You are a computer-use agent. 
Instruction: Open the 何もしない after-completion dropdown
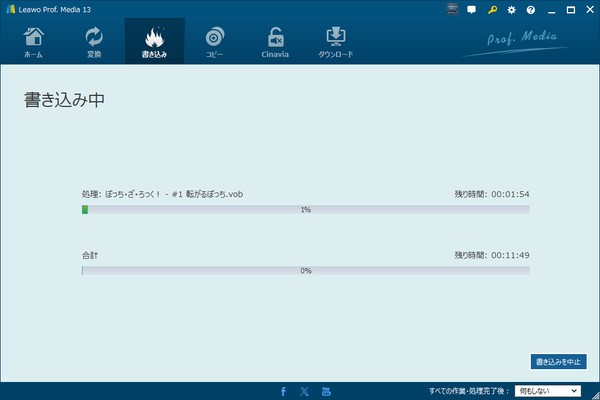click(548, 391)
